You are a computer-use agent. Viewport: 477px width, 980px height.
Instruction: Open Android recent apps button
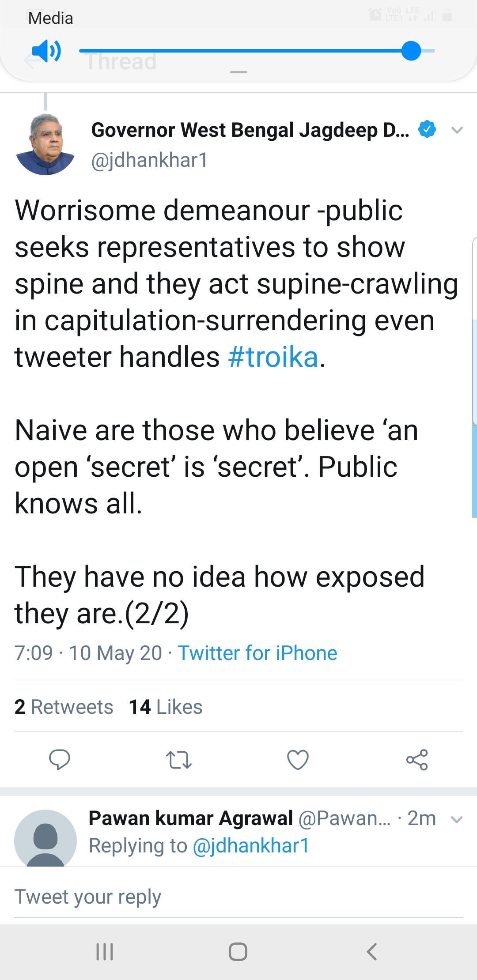tap(105, 951)
